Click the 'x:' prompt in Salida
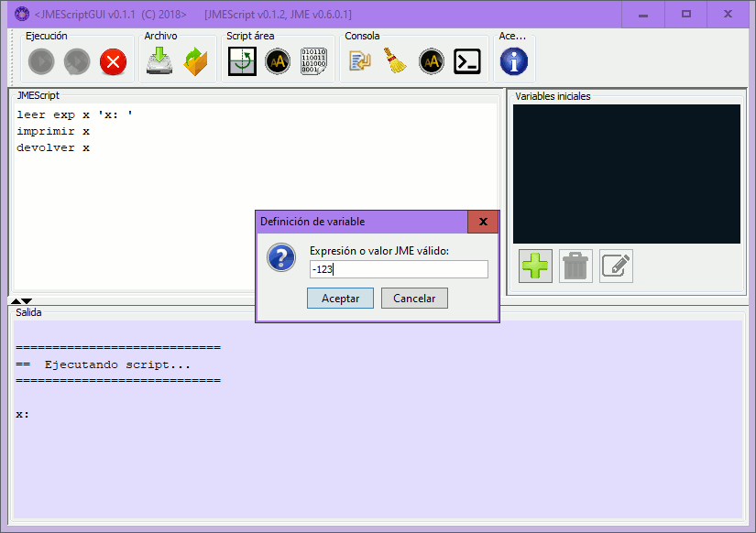Screen dimensions: 756x533 tap(22, 415)
